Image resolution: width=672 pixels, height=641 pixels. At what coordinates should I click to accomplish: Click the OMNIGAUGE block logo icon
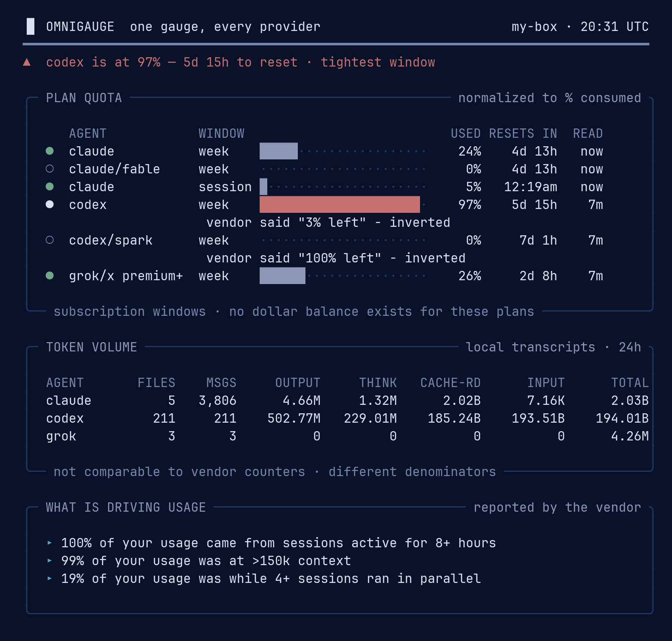point(31,26)
